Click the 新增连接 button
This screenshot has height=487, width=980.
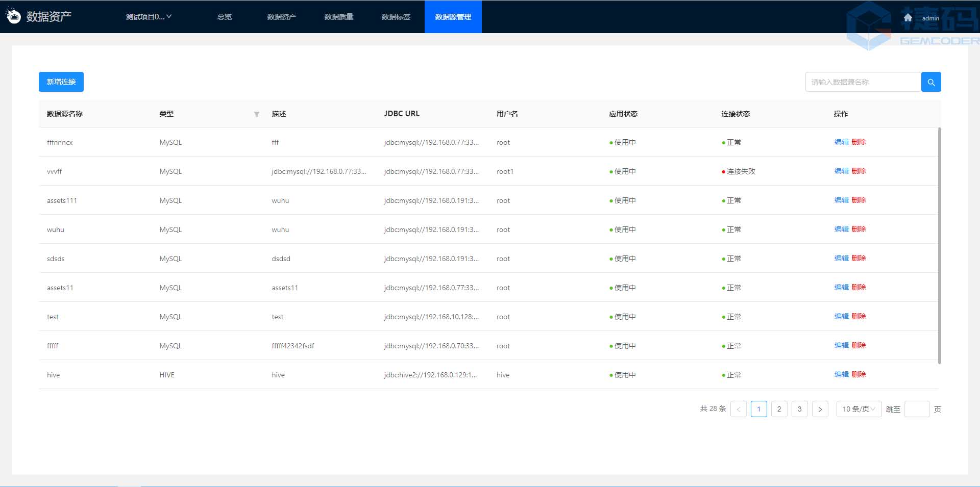[x=61, y=82]
